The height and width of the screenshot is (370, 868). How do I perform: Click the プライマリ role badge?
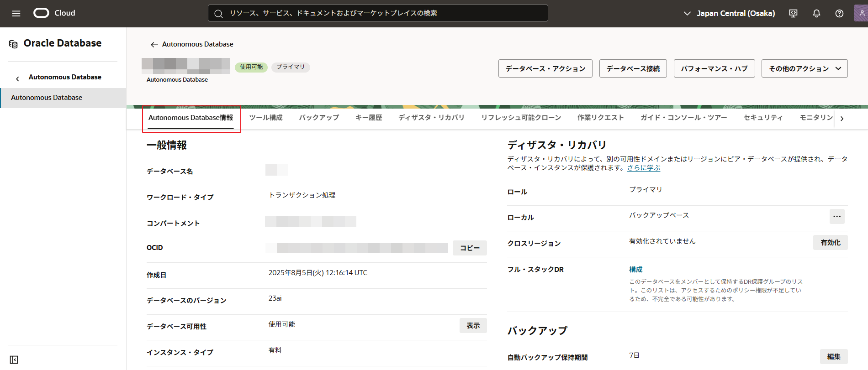coord(291,67)
